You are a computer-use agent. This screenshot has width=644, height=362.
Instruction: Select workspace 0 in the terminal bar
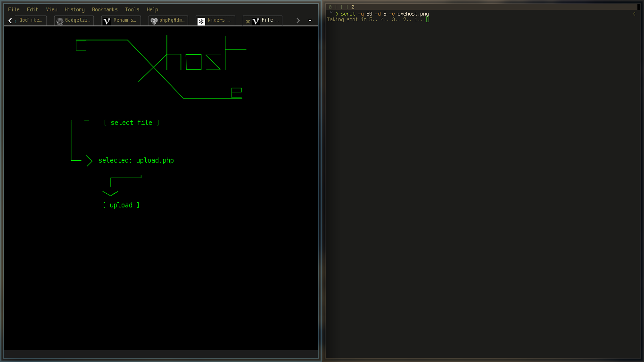pyautogui.click(x=330, y=7)
